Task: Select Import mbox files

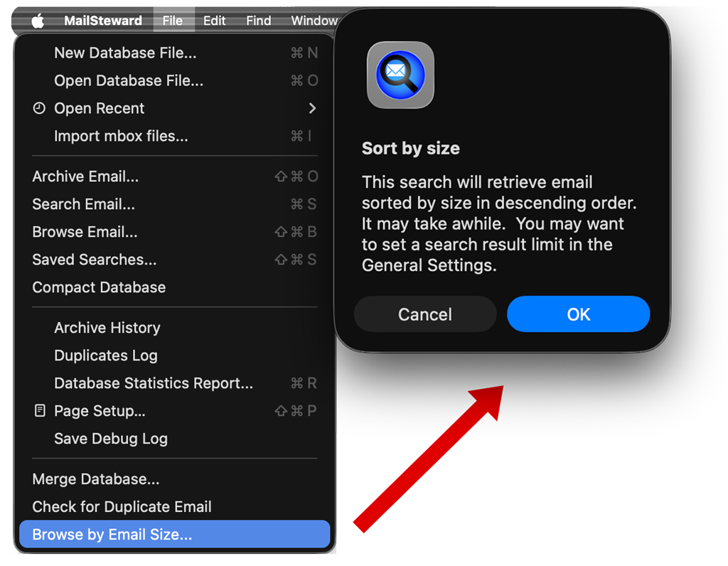Action: tap(122, 136)
